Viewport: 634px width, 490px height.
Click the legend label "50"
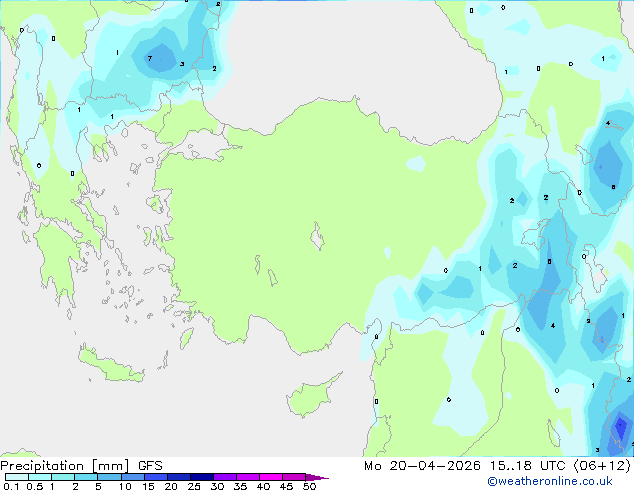310,486
